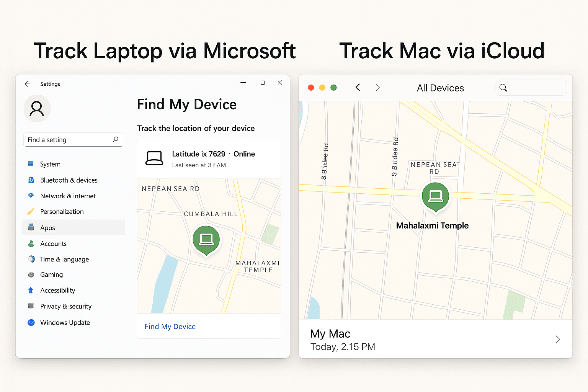Click the Bluetooth & devices icon
This screenshot has width=588, height=392.
pyautogui.click(x=31, y=180)
